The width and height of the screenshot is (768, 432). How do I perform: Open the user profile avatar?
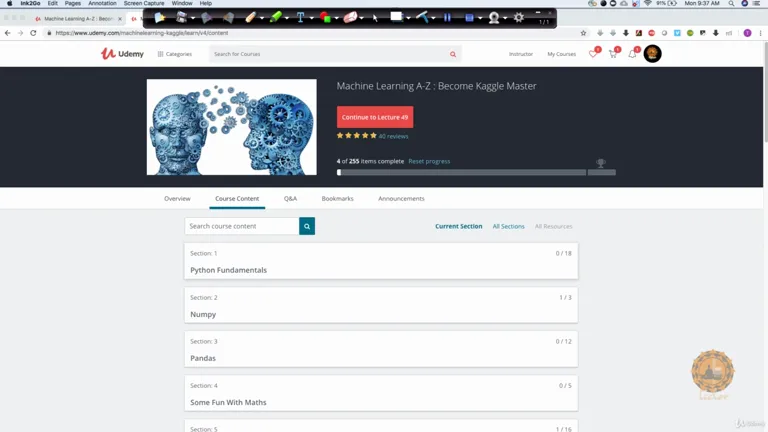[x=652, y=53]
